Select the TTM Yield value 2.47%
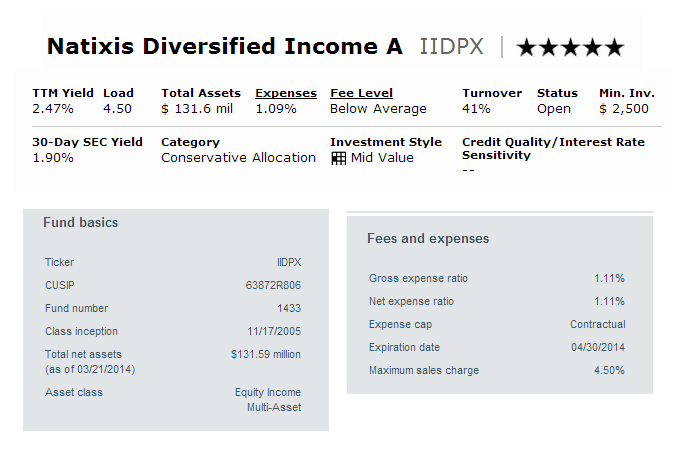This screenshot has height=461, width=681. coord(53,109)
